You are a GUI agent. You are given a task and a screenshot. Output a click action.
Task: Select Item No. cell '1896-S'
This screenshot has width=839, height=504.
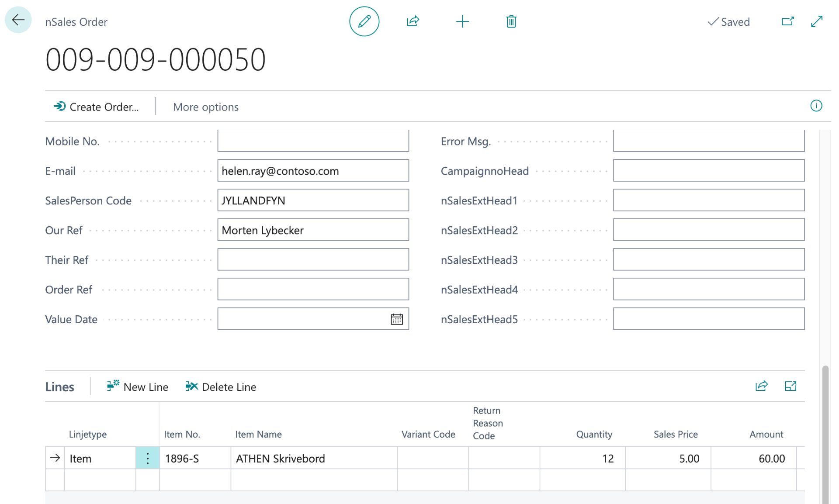click(x=195, y=458)
